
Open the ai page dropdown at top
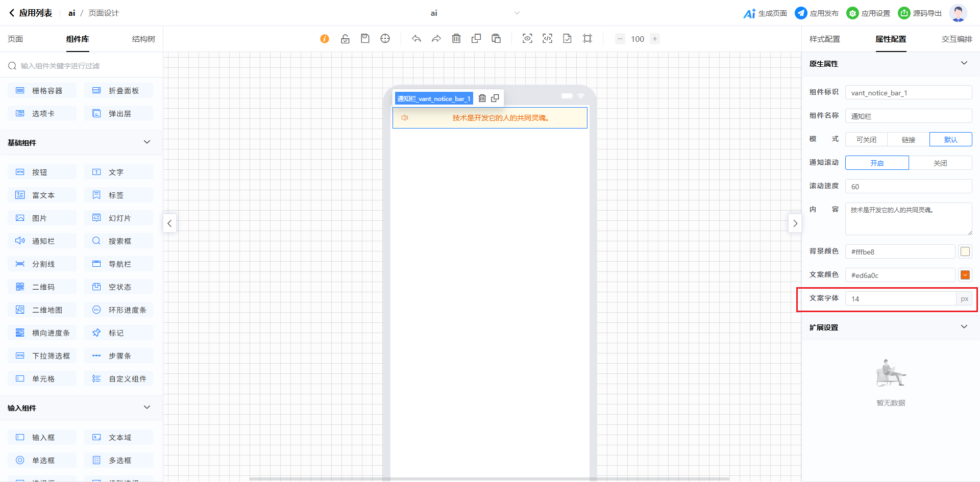517,13
